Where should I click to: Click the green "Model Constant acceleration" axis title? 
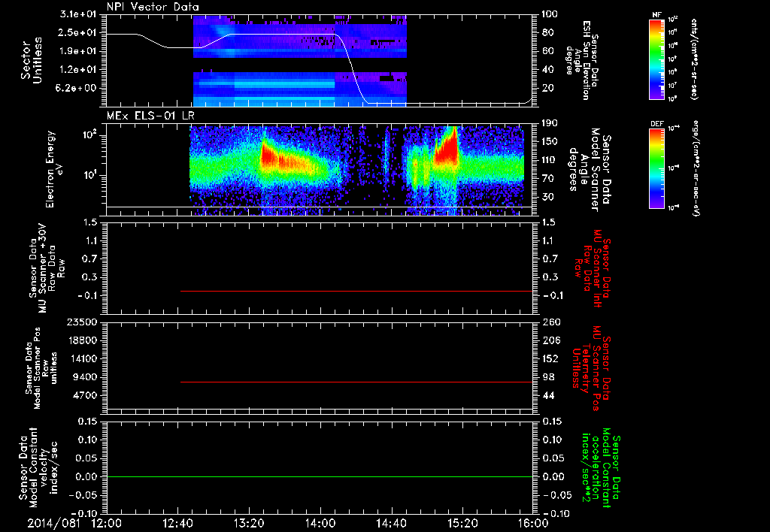(x=600, y=469)
